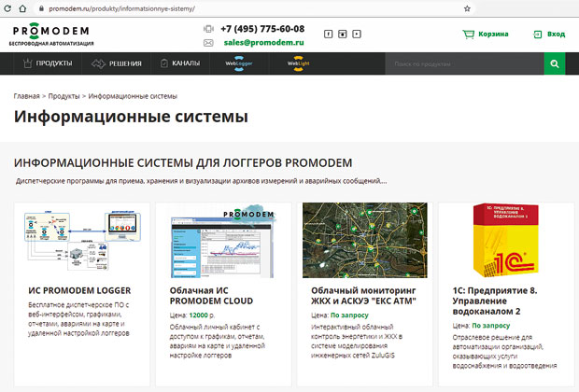
Task: Click the 12000 р. price text
Action: click(x=202, y=315)
